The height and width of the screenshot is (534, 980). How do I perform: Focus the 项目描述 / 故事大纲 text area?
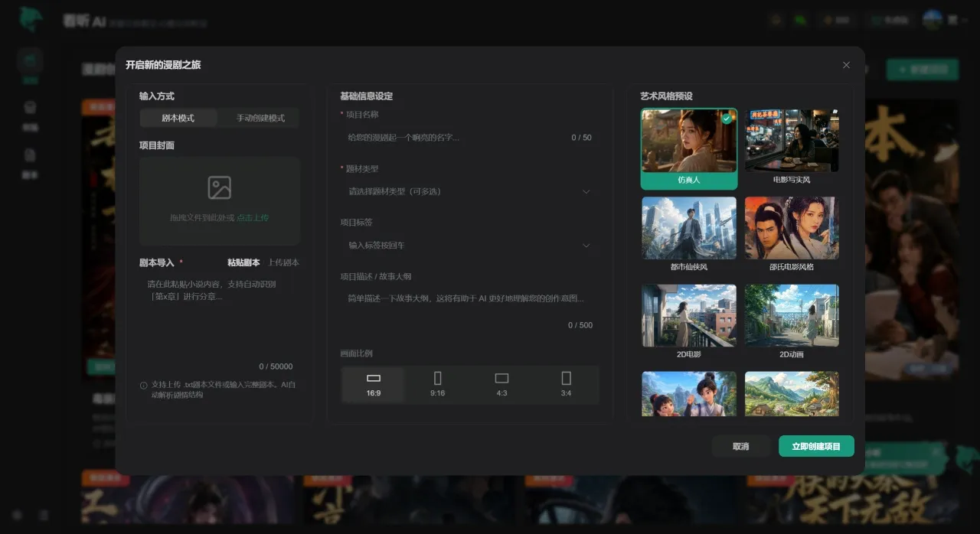[x=469, y=311]
